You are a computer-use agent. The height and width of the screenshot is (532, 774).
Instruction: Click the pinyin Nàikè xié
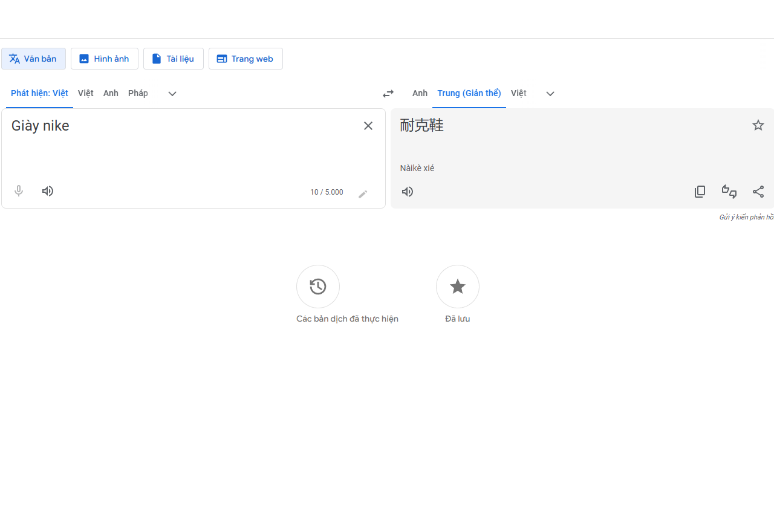(417, 168)
